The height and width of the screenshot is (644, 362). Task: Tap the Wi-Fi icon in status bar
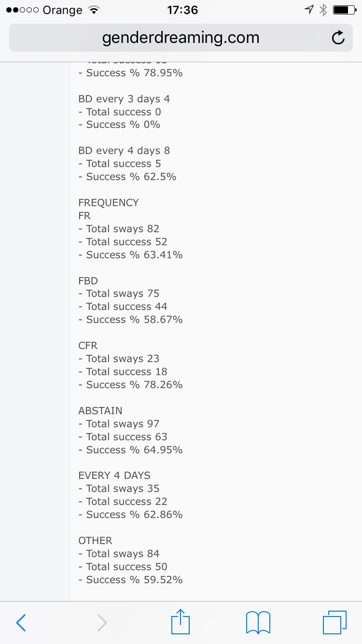pos(95,10)
